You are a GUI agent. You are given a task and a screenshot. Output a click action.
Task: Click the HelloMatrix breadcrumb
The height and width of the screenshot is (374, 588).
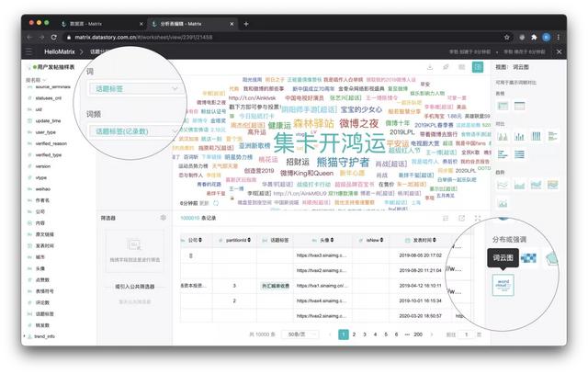[x=59, y=51]
